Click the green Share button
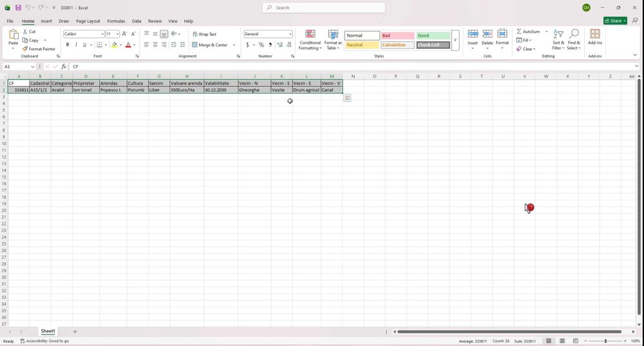This screenshot has height=346, width=644. coord(615,21)
